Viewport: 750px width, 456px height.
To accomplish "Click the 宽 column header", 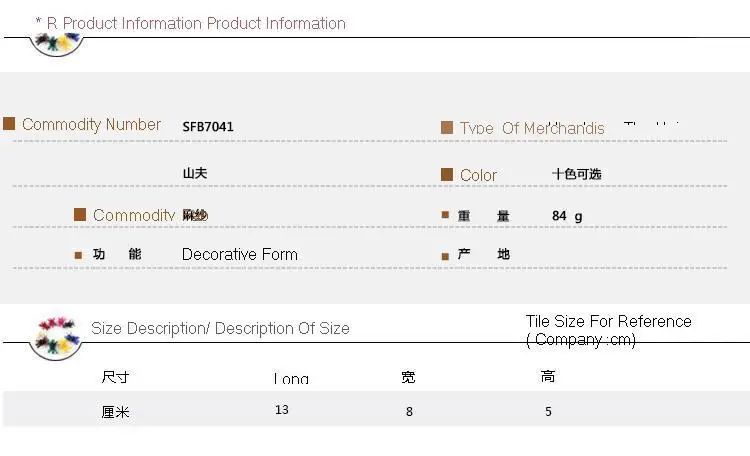I will [408, 377].
